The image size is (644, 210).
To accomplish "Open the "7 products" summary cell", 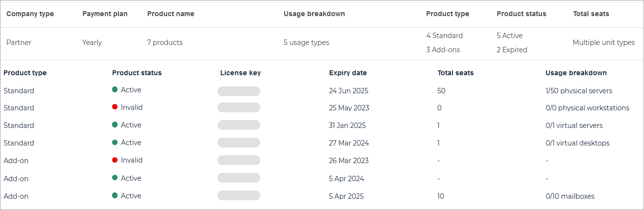I will coord(165,42).
